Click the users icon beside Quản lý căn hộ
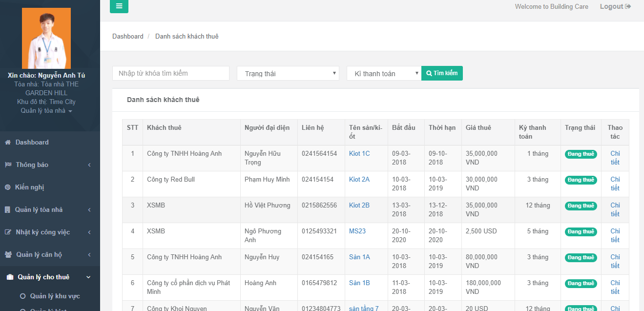Screen dimensions: 644x311 coord(8,255)
